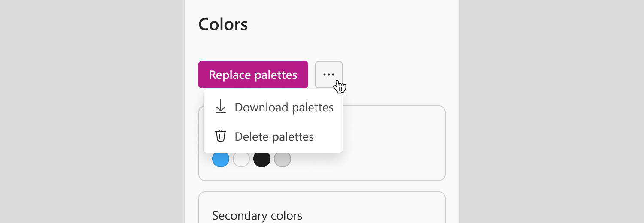The height and width of the screenshot is (223, 644).
Task: Select Download palettes from the menu
Action: (273, 107)
